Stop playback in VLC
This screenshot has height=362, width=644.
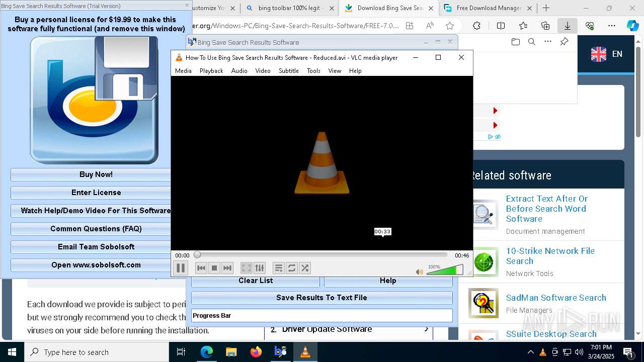(214, 268)
